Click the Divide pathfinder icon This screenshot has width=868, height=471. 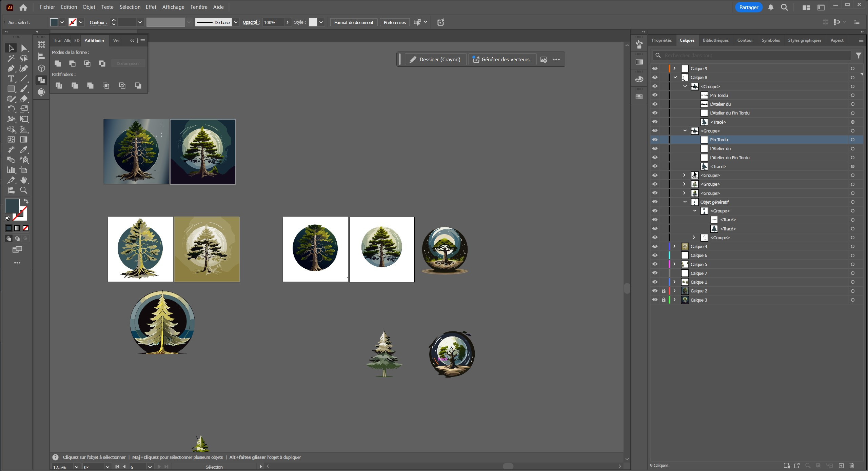pos(59,85)
